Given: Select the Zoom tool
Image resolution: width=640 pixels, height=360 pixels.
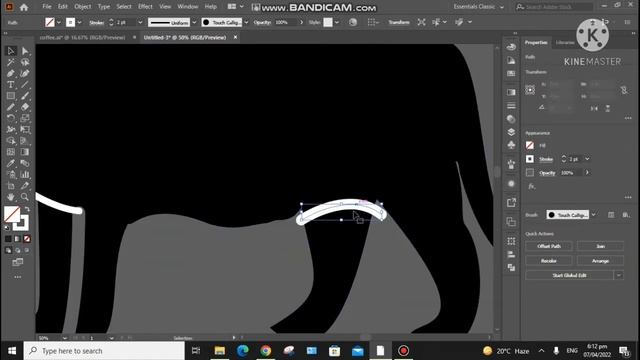Looking at the screenshot, I should [x=25, y=197].
